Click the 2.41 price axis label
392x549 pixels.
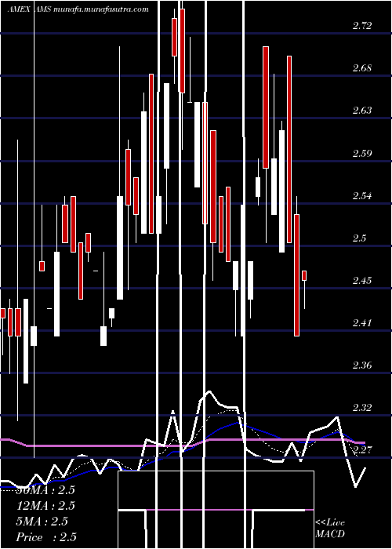pyautogui.click(x=362, y=323)
